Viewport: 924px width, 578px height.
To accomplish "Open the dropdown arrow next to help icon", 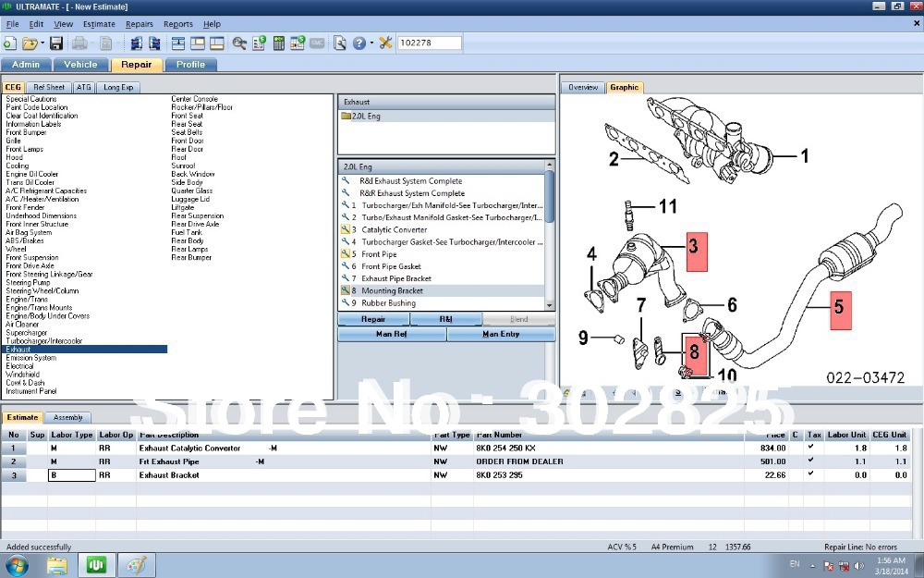I will click(x=371, y=43).
